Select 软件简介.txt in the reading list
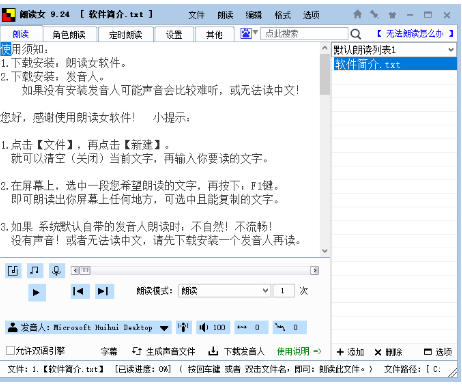This screenshot has width=462, height=387. pyautogui.click(x=395, y=64)
